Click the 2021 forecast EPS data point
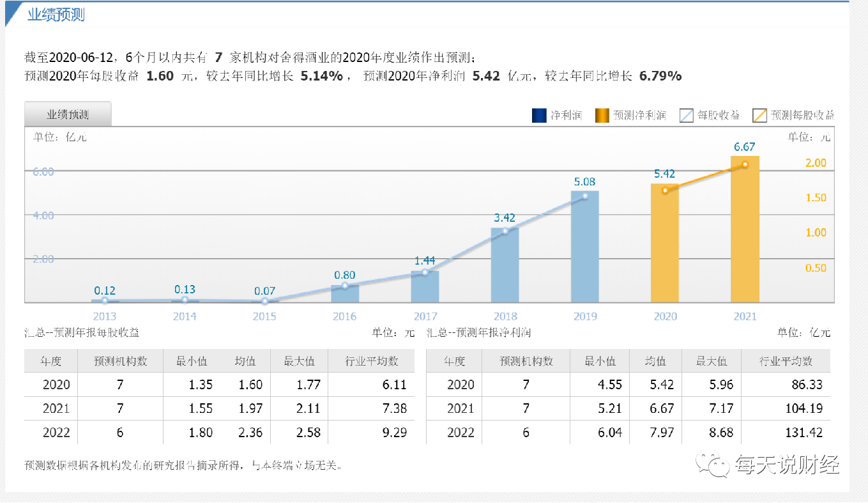The image size is (868, 503). [745, 165]
